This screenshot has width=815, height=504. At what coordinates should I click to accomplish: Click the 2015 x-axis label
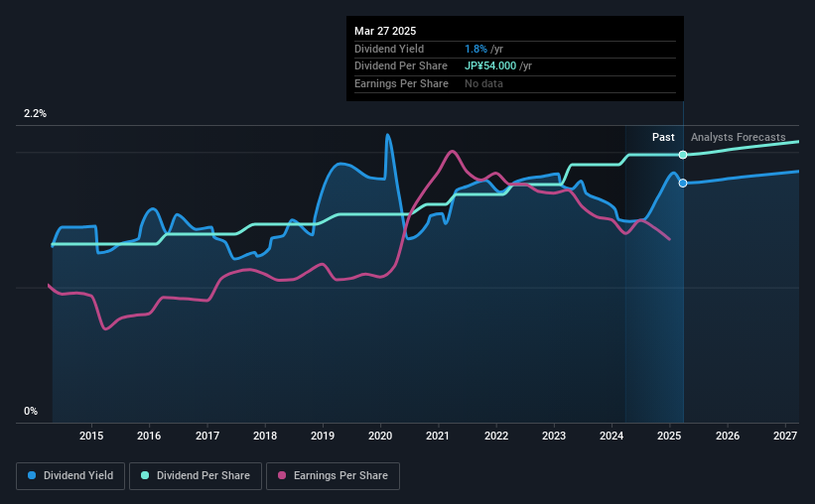click(x=91, y=436)
